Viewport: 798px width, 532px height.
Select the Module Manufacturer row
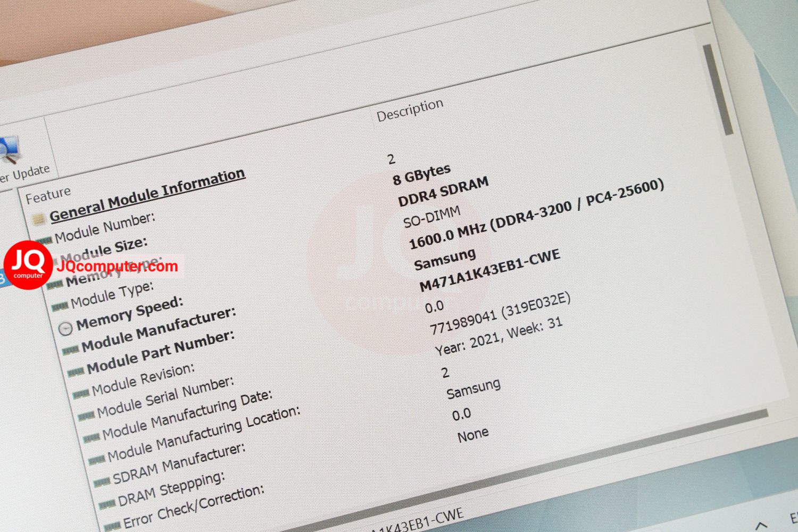coord(159,329)
